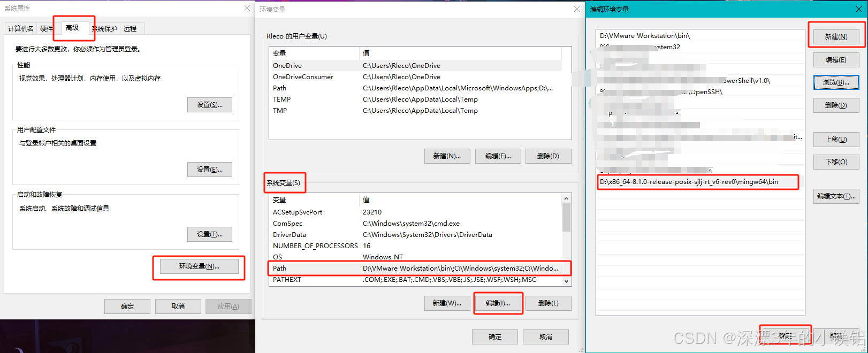Screen dimensions: 868x353
Task: Click 设置(S) in the 性能 section
Action: [x=210, y=105]
